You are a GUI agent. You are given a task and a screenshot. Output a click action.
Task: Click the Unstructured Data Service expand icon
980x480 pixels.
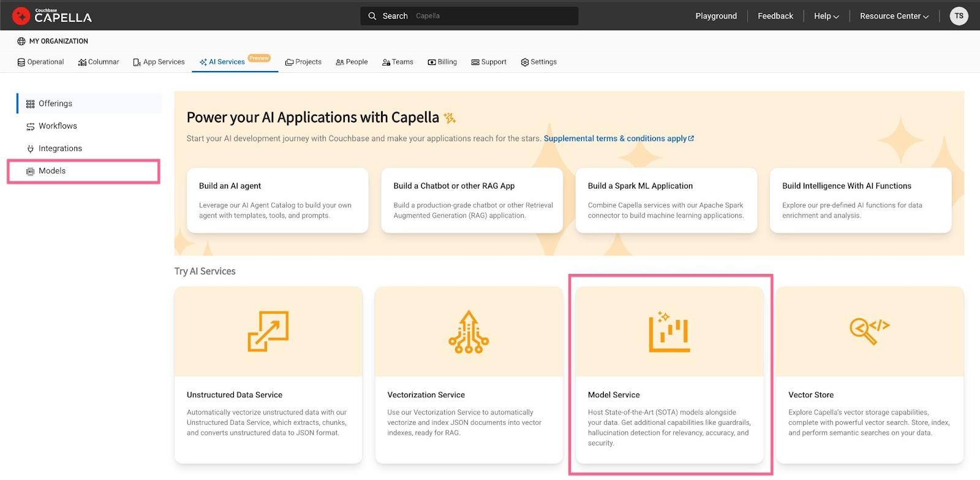click(x=268, y=332)
